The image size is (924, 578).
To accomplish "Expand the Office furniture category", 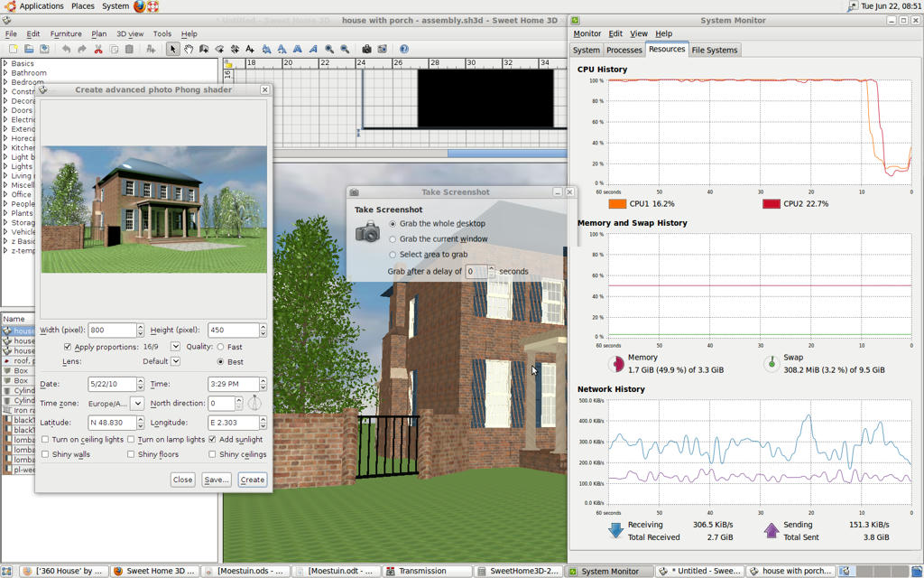I will 5,194.
